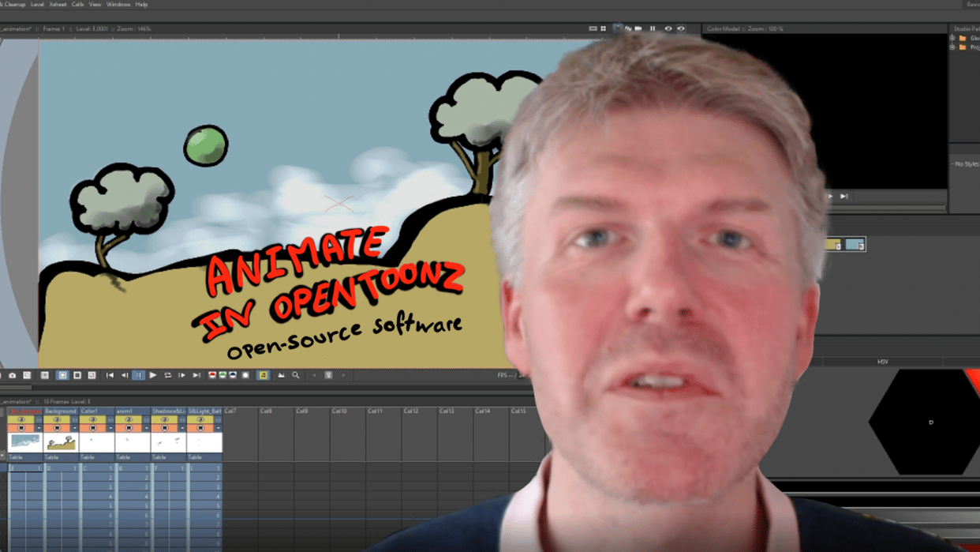Viewport: 980px width, 552px height.
Task: Click the Background column thumbnail
Action: coord(61,442)
